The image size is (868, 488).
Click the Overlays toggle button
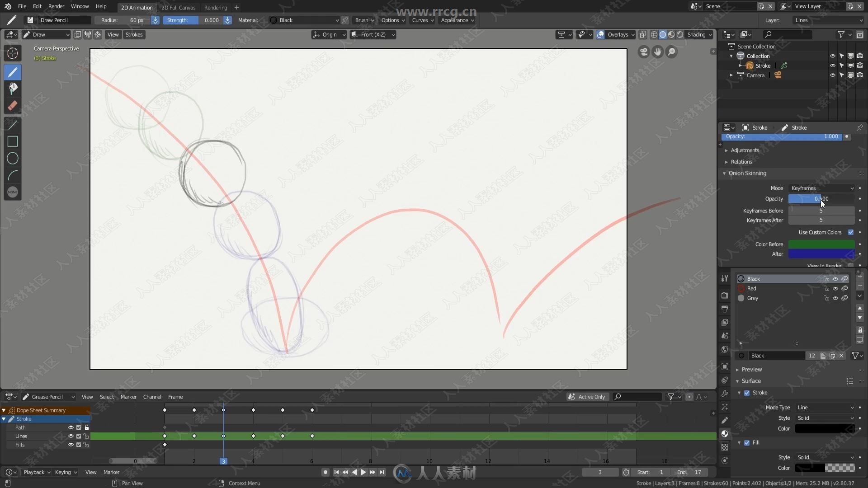point(600,34)
